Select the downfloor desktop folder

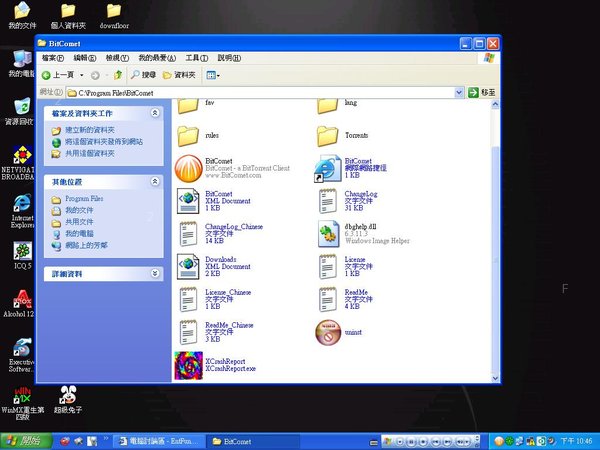point(114,16)
